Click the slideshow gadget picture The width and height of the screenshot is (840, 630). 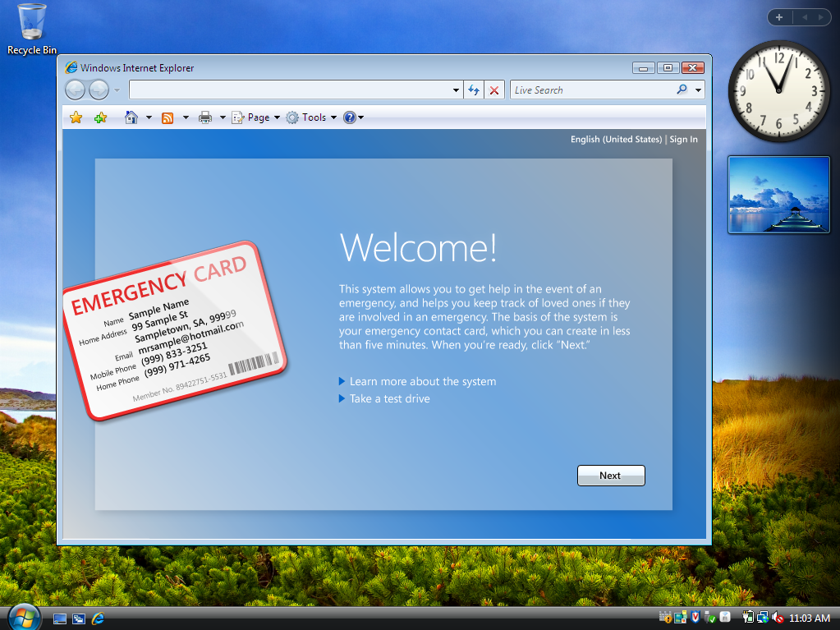pos(779,195)
